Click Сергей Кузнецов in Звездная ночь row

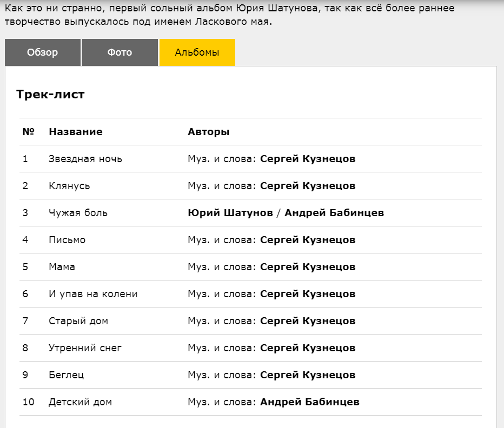pyautogui.click(x=308, y=159)
